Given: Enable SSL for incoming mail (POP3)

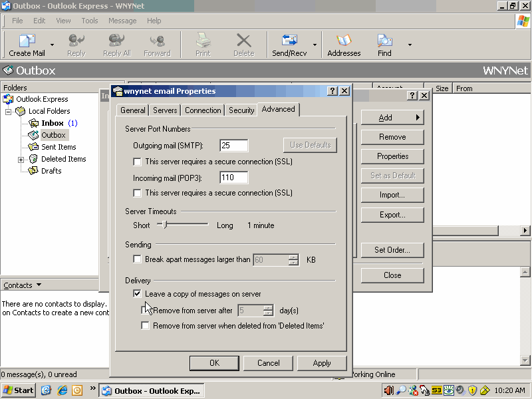Looking at the screenshot, I should pyautogui.click(x=138, y=193).
